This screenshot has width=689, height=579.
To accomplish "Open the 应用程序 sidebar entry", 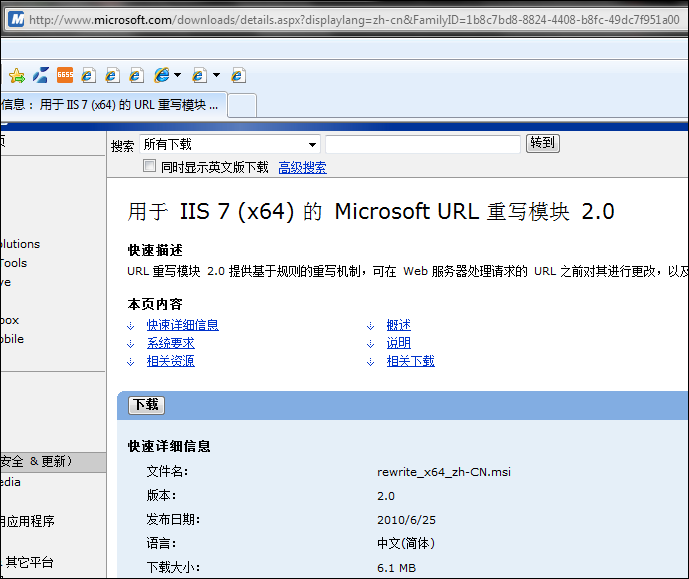I will (27, 521).
